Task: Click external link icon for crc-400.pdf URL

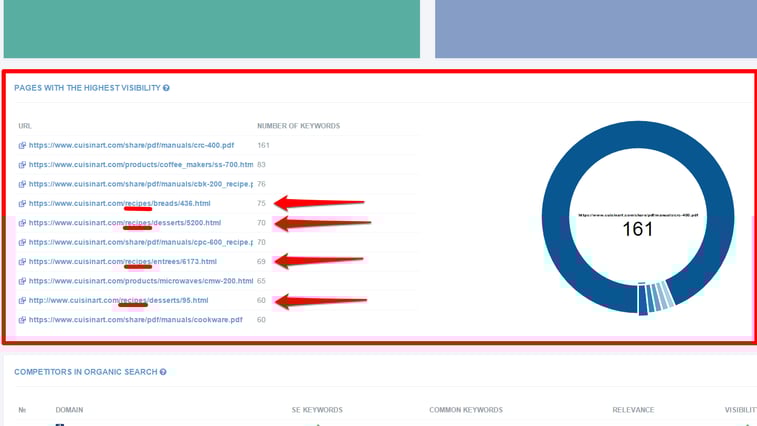Action: 22,146
